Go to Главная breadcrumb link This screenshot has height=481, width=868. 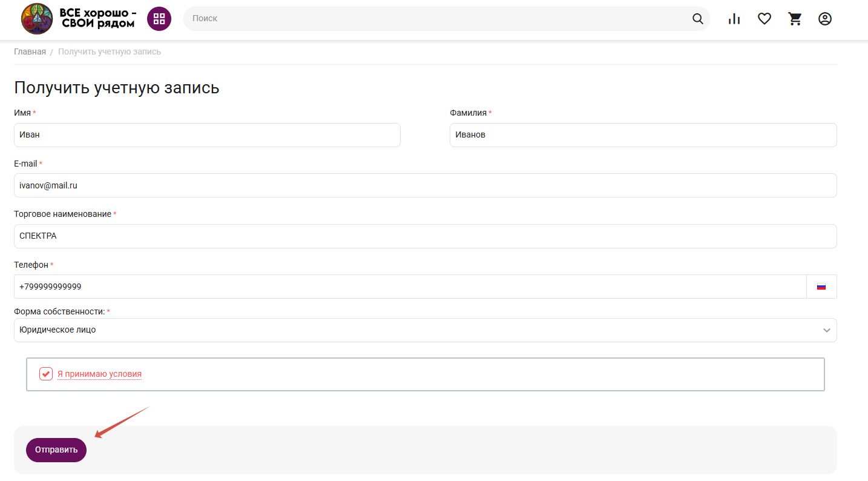tap(30, 51)
